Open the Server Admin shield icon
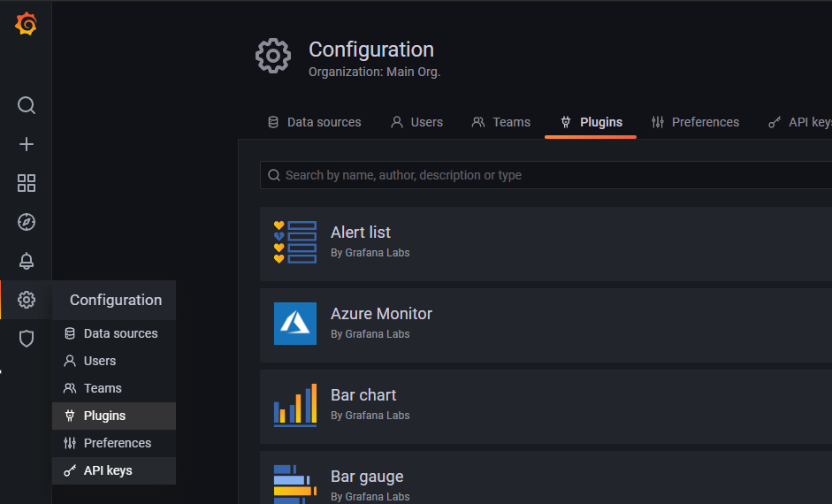This screenshot has height=504, width=832. (26, 339)
